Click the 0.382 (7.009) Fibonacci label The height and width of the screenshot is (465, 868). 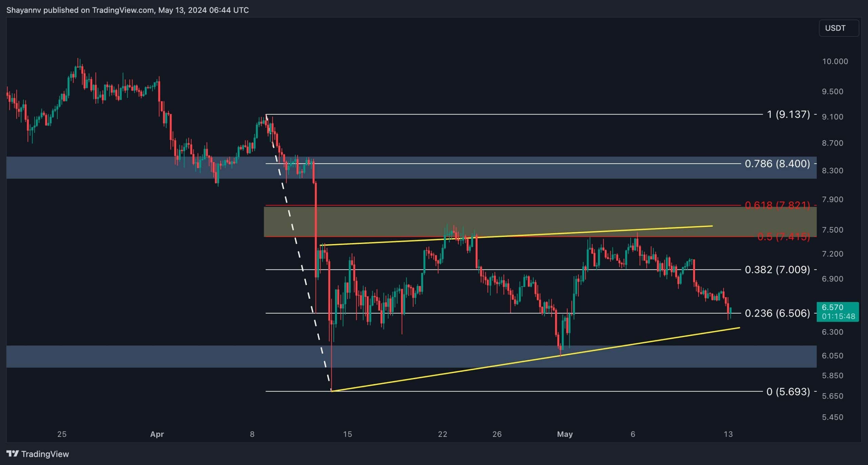777,269
